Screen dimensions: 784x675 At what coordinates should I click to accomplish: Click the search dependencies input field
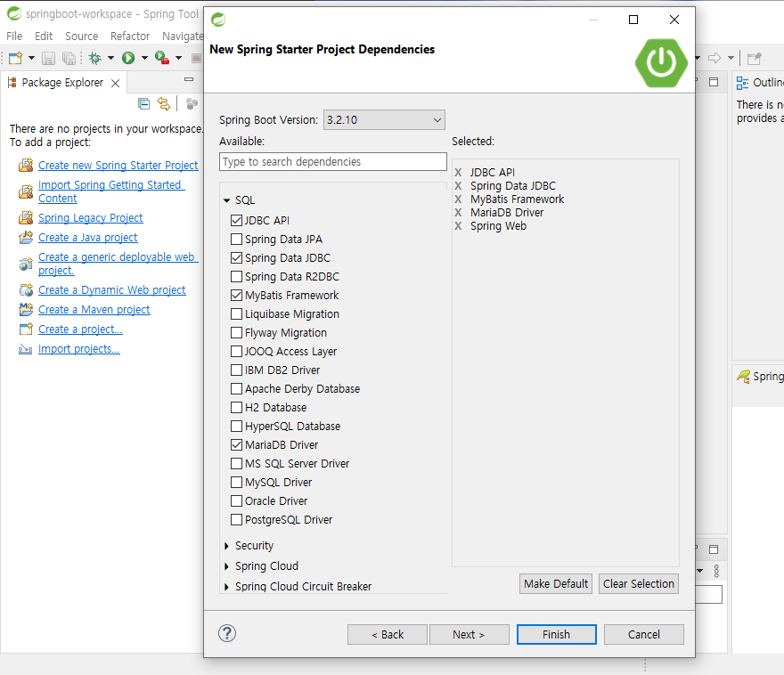333,162
